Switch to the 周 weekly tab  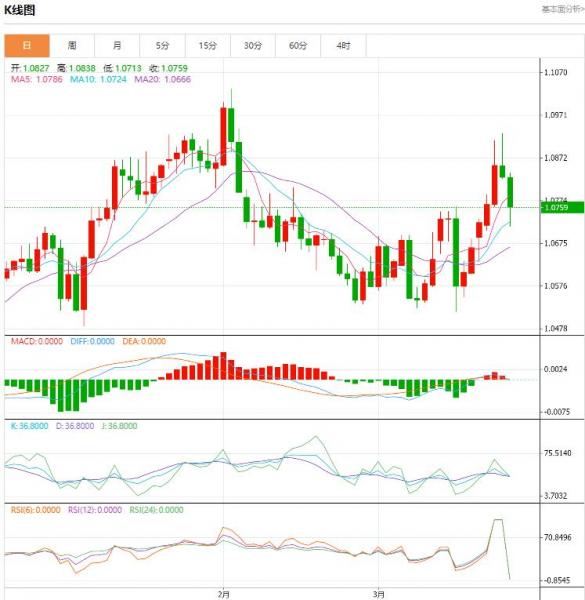pos(72,46)
